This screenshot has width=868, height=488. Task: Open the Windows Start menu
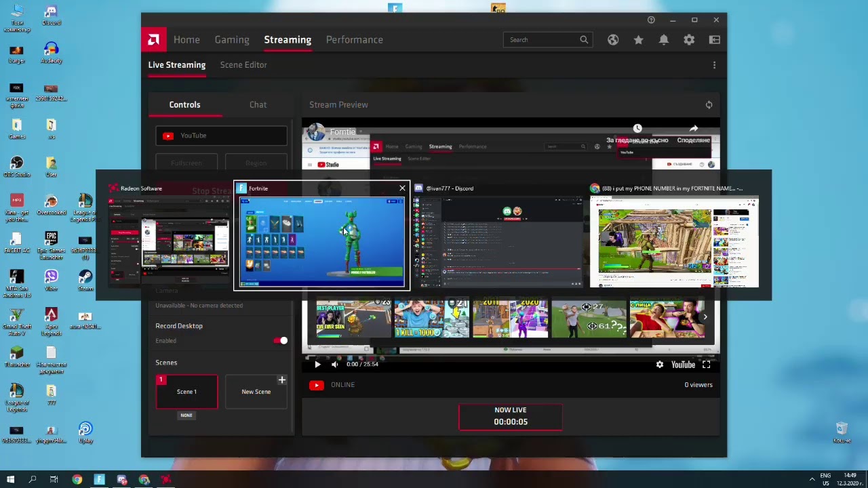click(10, 479)
